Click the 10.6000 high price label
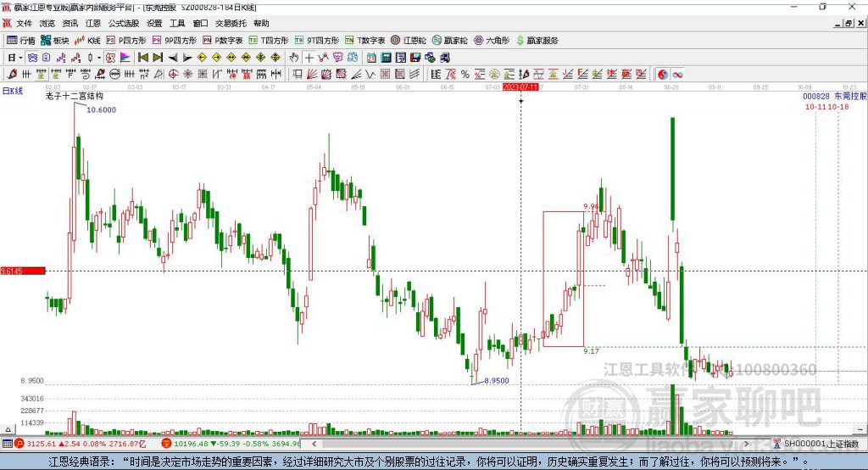Viewport: 868px width, 470px height. tap(102, 109)
